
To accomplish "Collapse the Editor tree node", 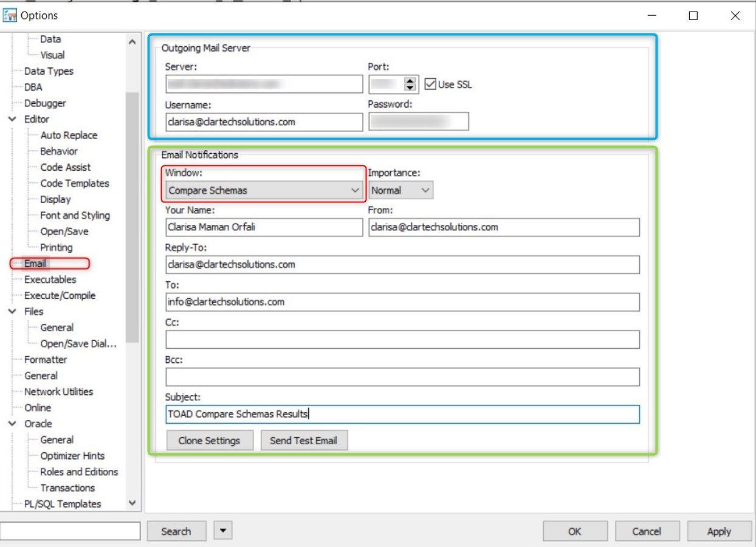I will pos(12,119).
